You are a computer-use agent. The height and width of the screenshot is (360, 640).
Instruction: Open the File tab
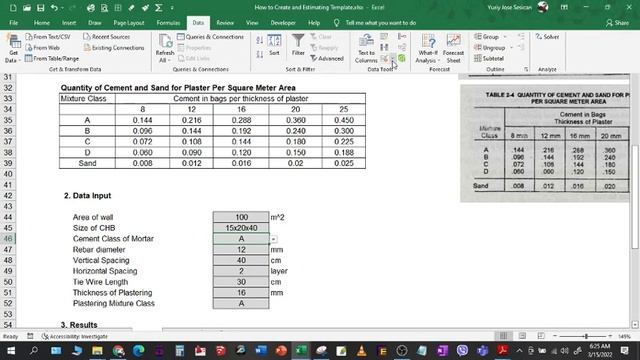coord(13,23)
